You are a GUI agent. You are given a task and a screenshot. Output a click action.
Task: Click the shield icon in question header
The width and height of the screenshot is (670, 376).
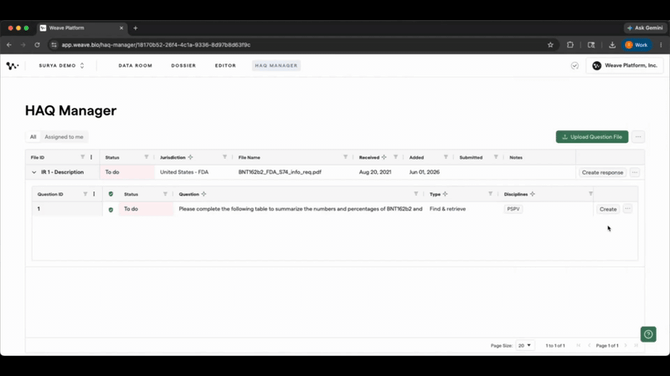coord(111,194)
